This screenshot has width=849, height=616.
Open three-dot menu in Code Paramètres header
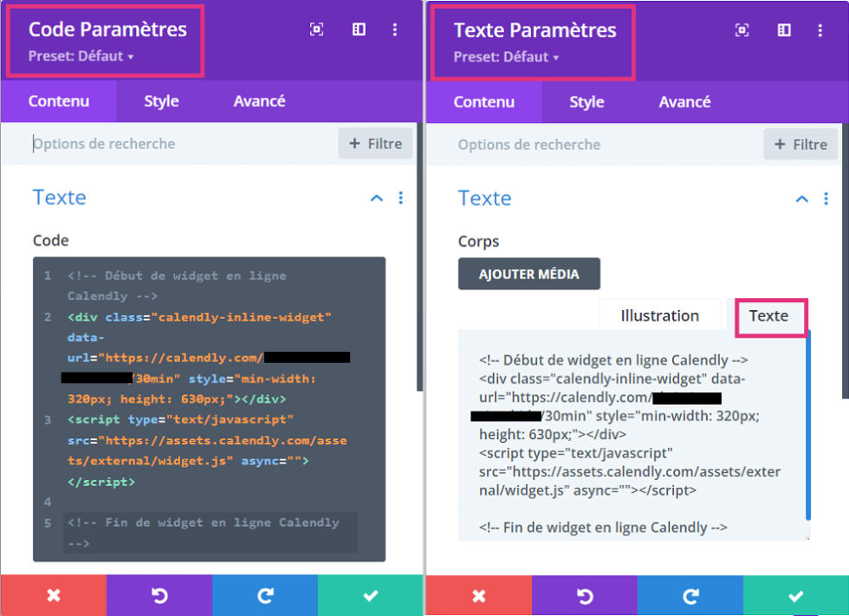tap(395, 29)
